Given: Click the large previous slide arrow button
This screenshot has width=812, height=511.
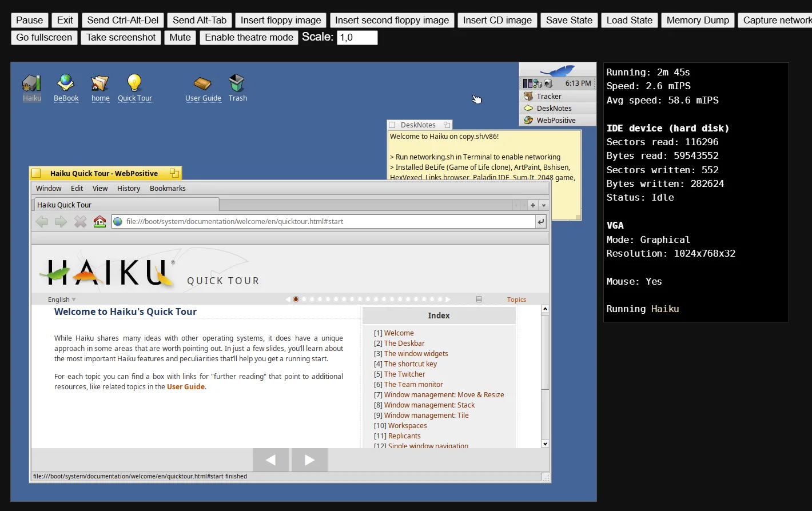Looking at the screenshot, I should tap(270, 460).
